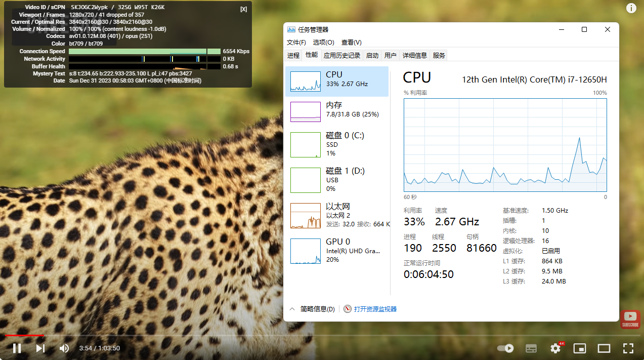The image size is (644, 360).
Task: Open the 打开资源监视器 link
Action: pyautogui.click(x=375, y=309)
